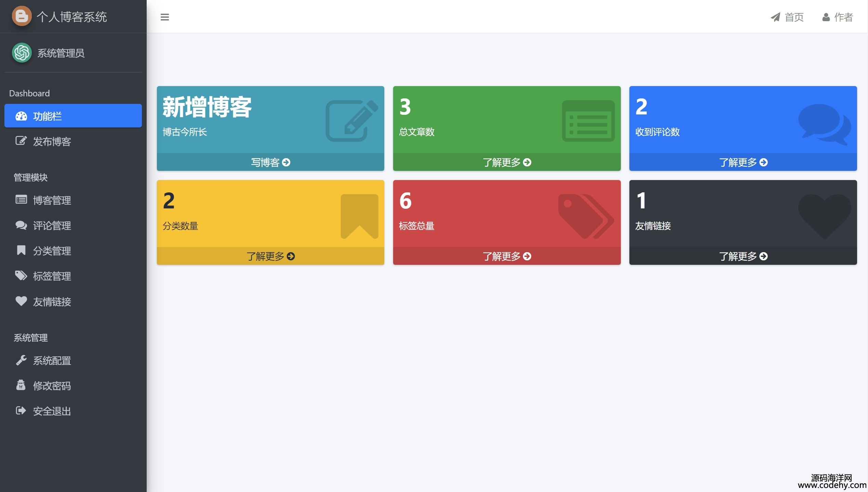Click 了解更多 on the red 标签总量 card
Image resolution: width=868 pixels, height=492 pixels.
click(507, 256)
